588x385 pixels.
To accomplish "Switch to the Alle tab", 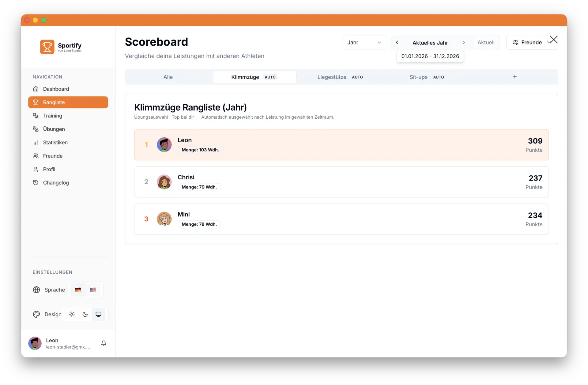I will tap(168, 77).
